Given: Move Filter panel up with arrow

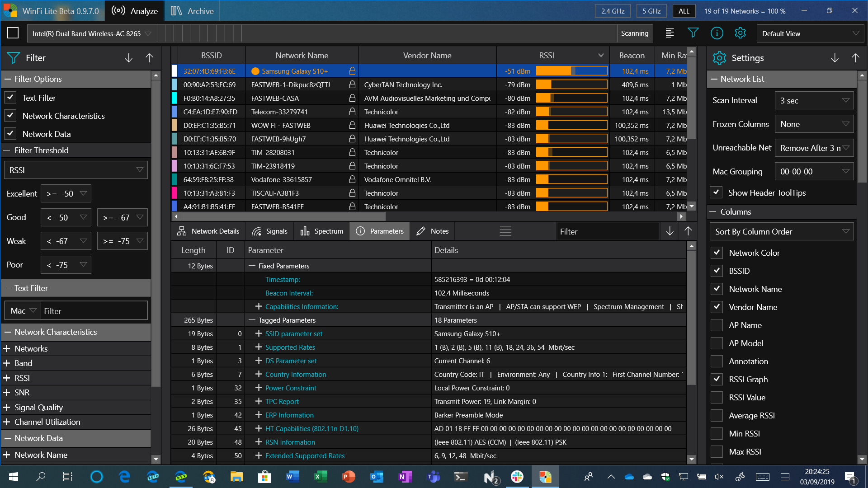Looking at the screenshot, I should 149,58.
